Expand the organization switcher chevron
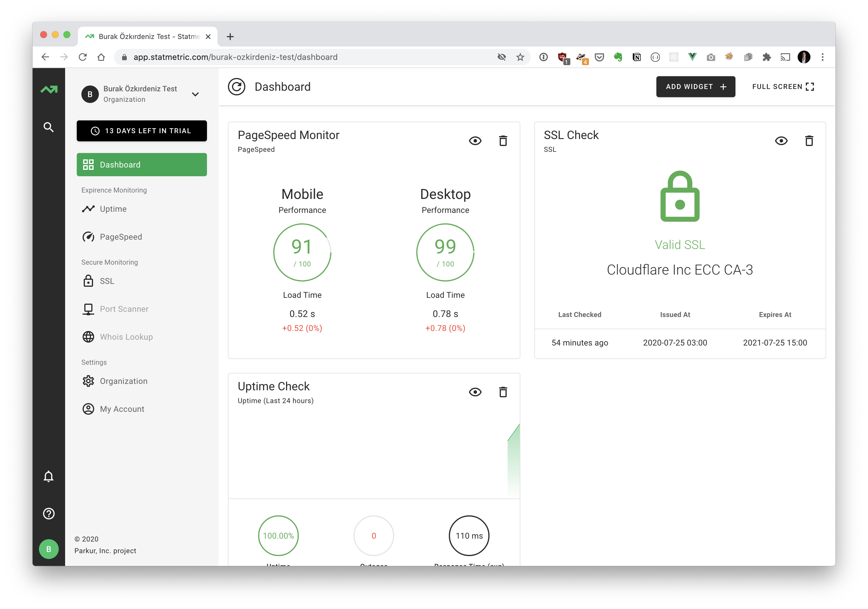 click(195, 94)
